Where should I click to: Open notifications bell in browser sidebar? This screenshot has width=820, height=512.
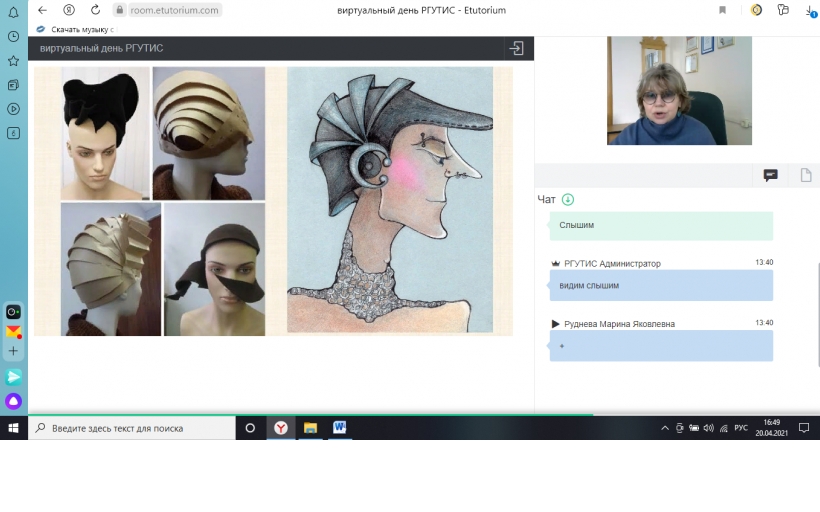point(14,12)
